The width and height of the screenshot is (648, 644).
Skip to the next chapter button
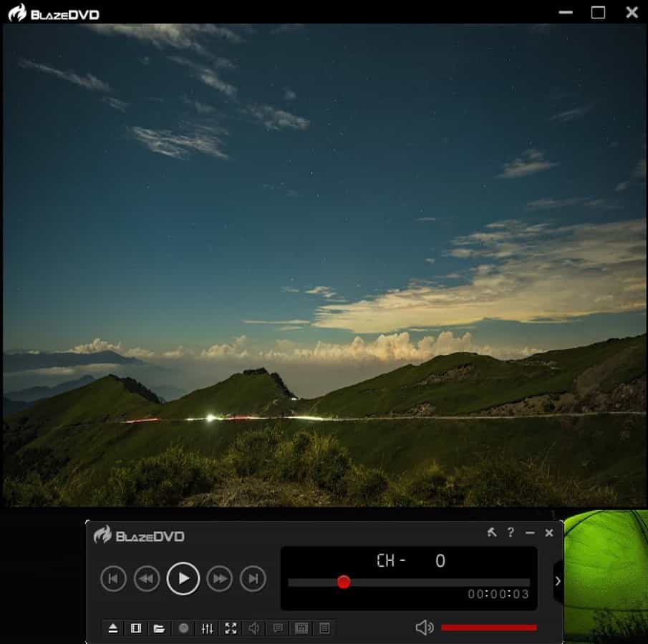253,579
